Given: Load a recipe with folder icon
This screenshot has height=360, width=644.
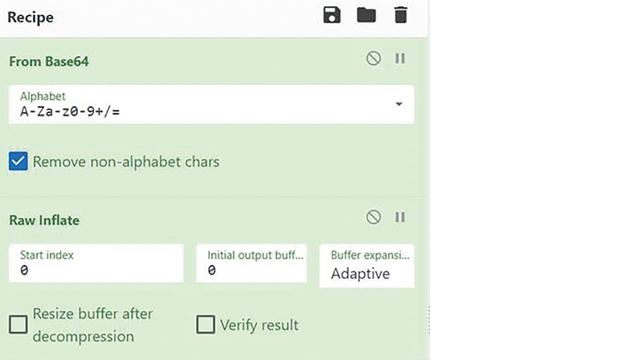Looking at the screenshot, I should click(x=366, y=15).
